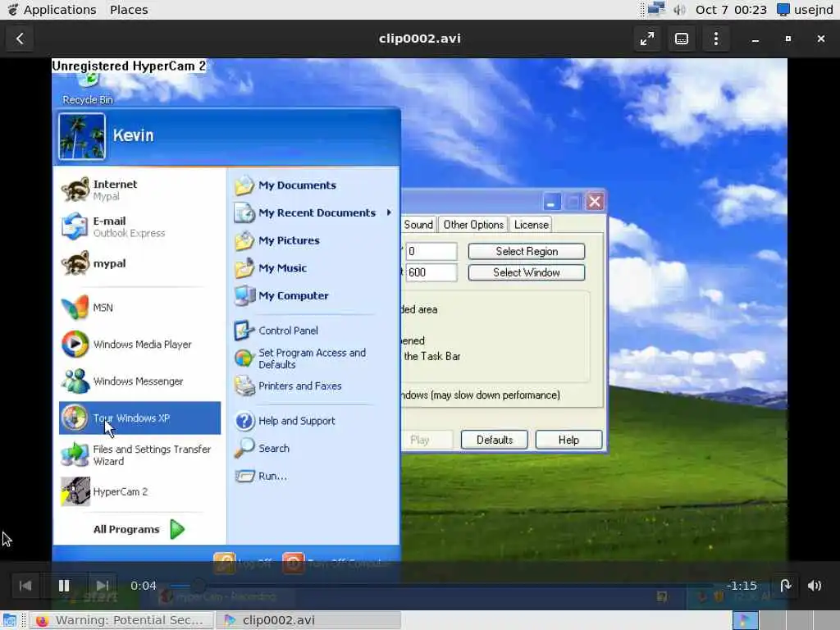The height and width of the screenshot is (630, 840).
Task: Click the My Music folder icon
Action: click(244, 268)
